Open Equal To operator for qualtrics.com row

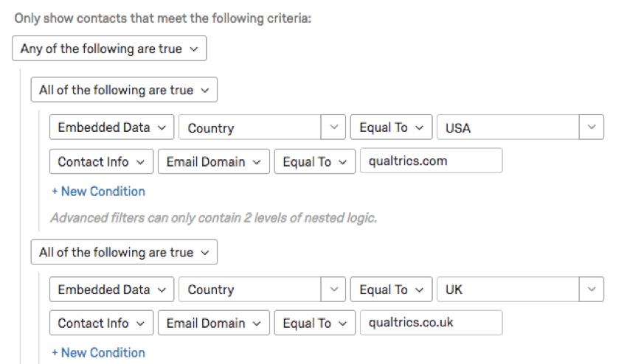[314, 161]
